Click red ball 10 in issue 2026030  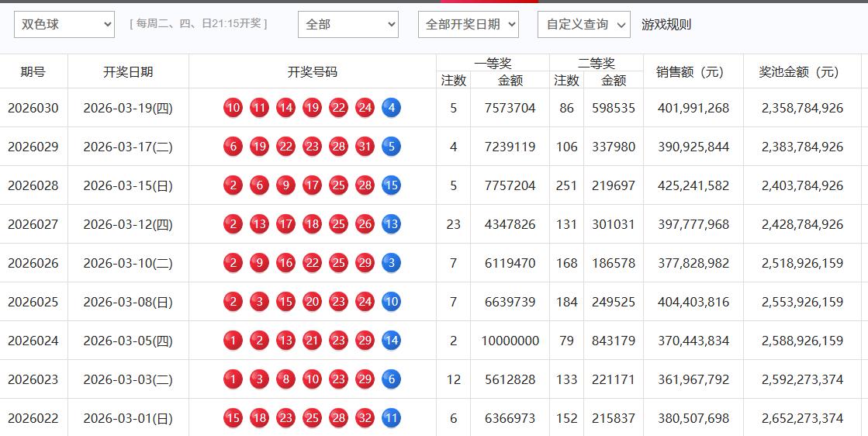click(x=233, y=107)
